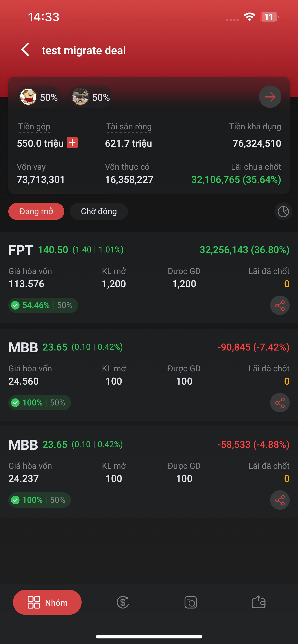
Task: Tap the dog avatar 50% member chip
Action: [x=39, y=97]
